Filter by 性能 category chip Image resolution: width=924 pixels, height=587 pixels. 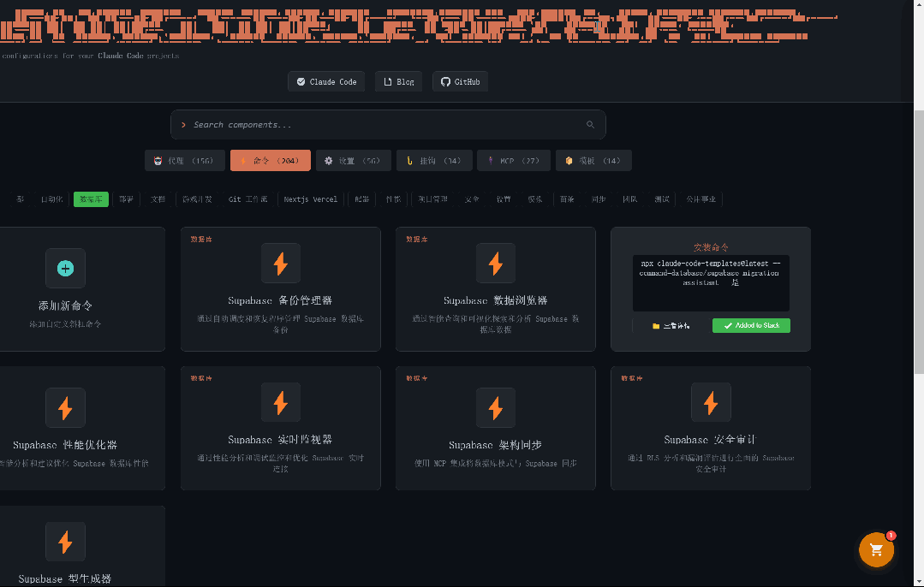pyautogui.click(x=394, y=199)
